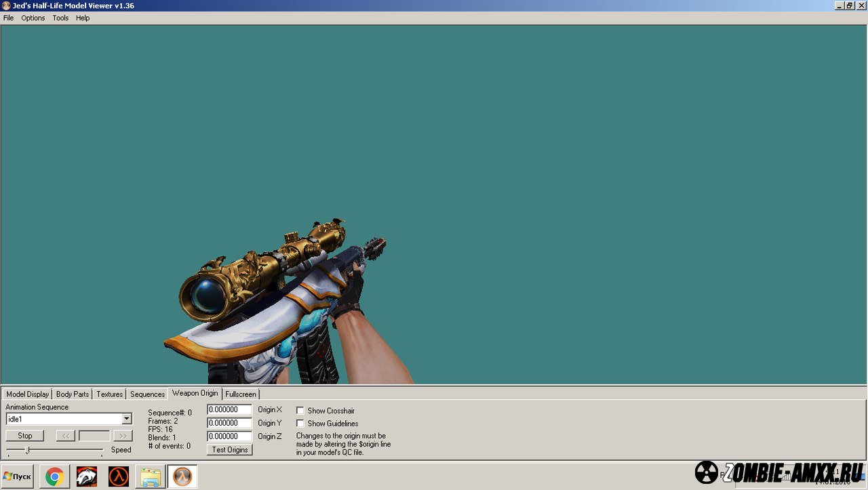Click the weapon model in the viewport
This screenshot has height=490, width=868.
coord(285,305)
